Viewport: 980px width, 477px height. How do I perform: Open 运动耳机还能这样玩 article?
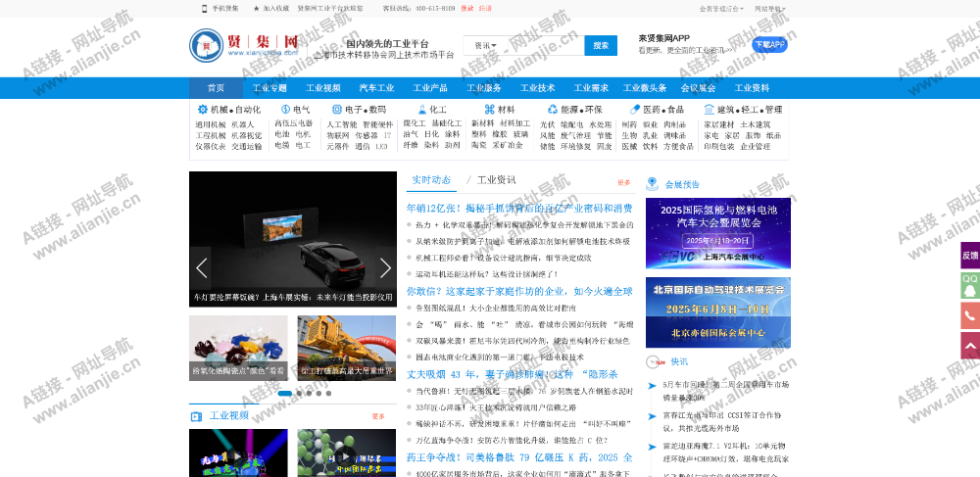486,273
